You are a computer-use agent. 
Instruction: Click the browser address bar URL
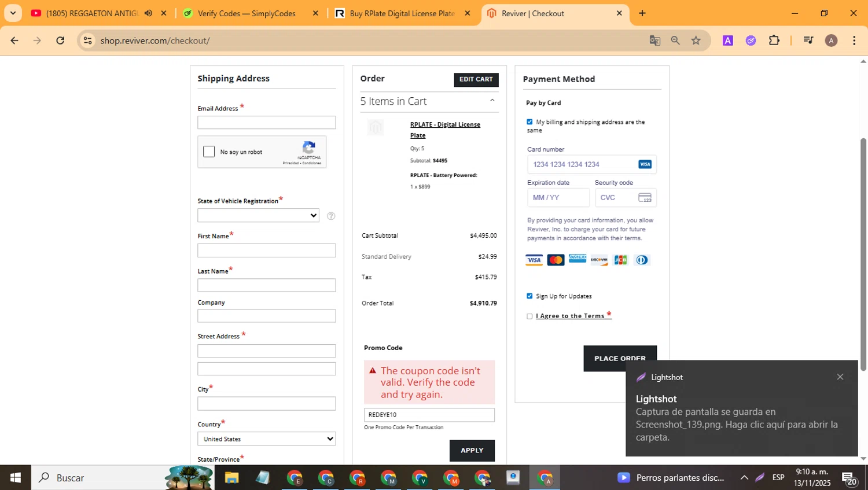tap(155, 40)
